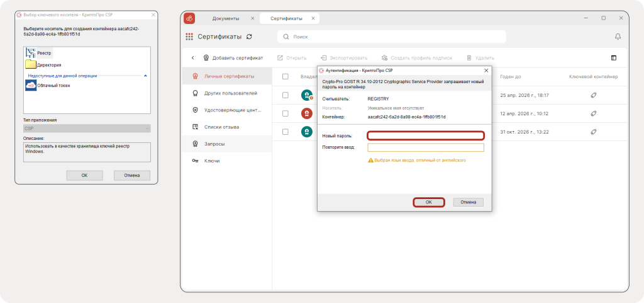Open Удостоверяющие центры section
The width and height of the screenshot is (644, 303).
click(x=227, y=110)
